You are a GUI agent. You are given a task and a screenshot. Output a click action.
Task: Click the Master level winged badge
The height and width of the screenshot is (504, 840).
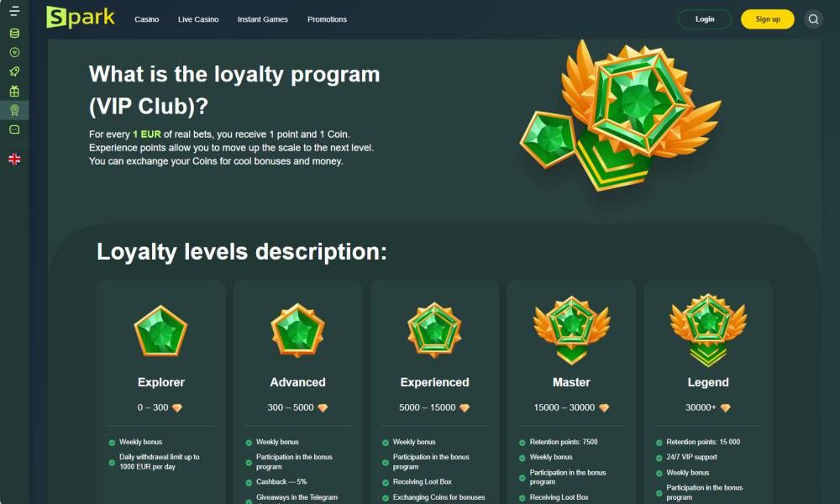point(571,330)
